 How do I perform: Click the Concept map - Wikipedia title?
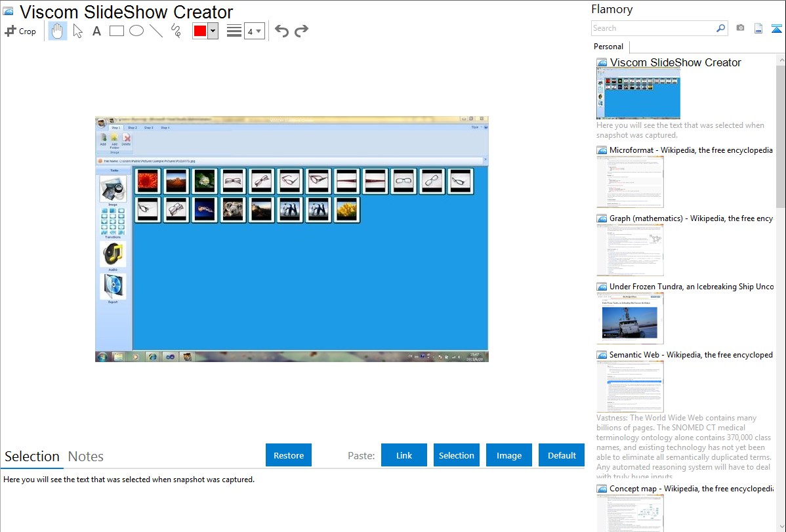pyautogui.click(x=691, y=488)
